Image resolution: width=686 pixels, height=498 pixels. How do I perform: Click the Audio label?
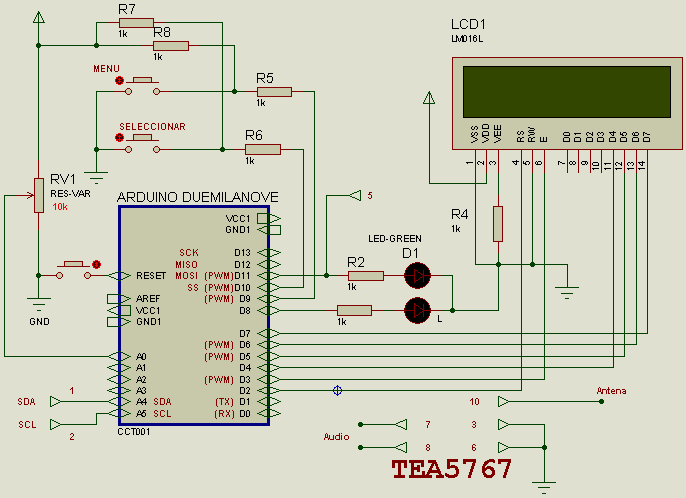click(336, 436)
